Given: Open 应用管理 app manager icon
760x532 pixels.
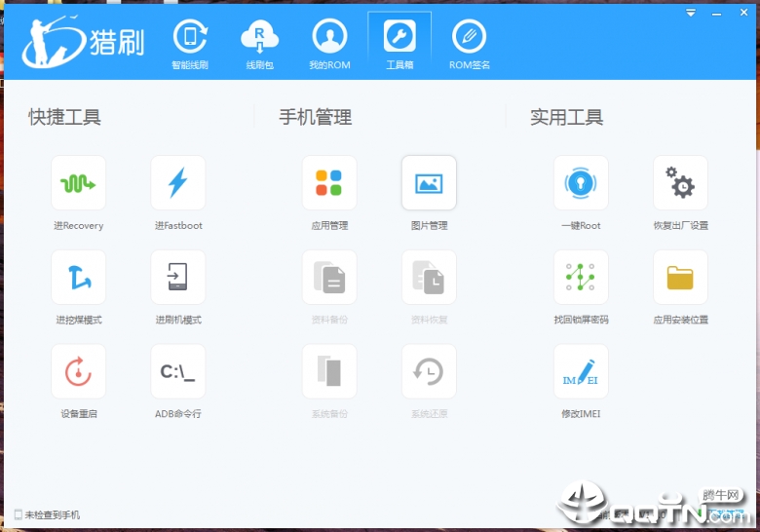Looking at the screenshot, I should pyautogui.click(x=329, y=183).
